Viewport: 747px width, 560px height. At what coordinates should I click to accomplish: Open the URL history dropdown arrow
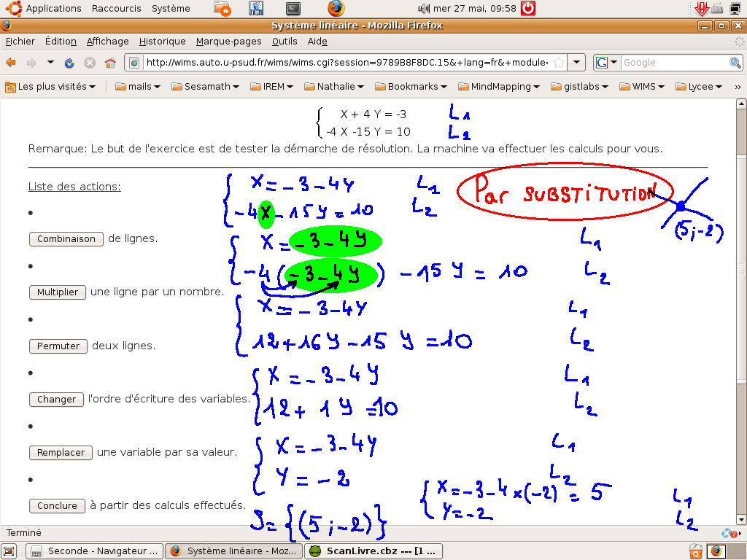tap(576, 63)
